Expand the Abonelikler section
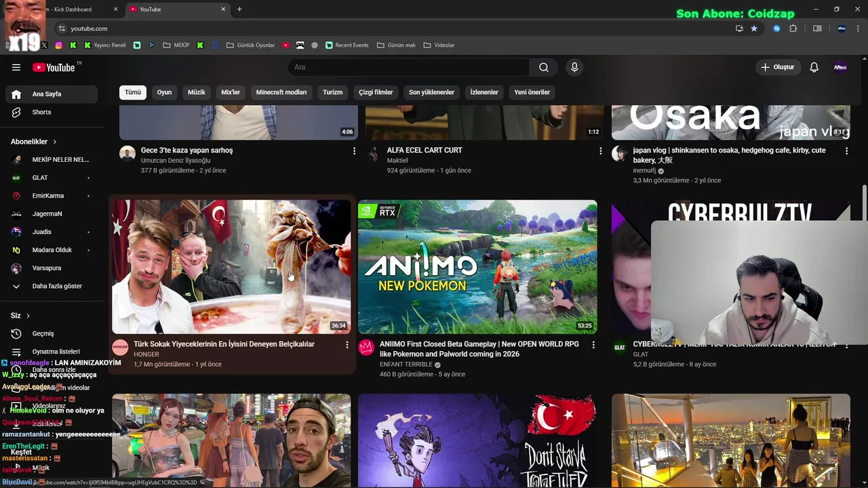Viewport: 868px width, 488px height. click(34, 142)
